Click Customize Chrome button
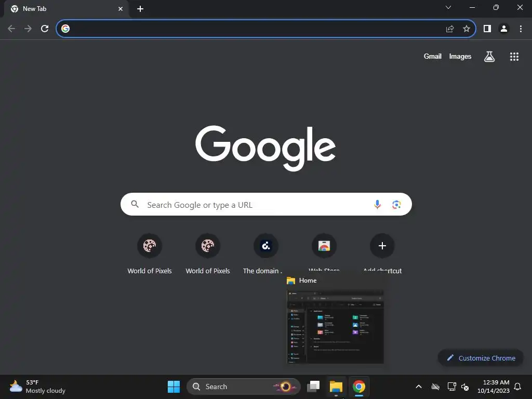 pyautogui.click(x=481, y=358)
